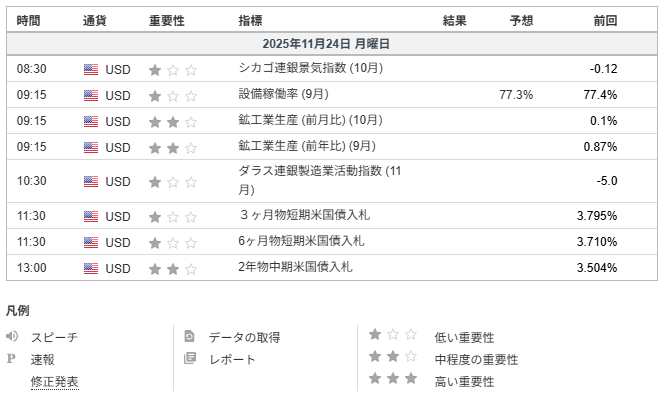
Task: Click the importance stars for 2年物中期米国債入札
Action: [173, 268]
